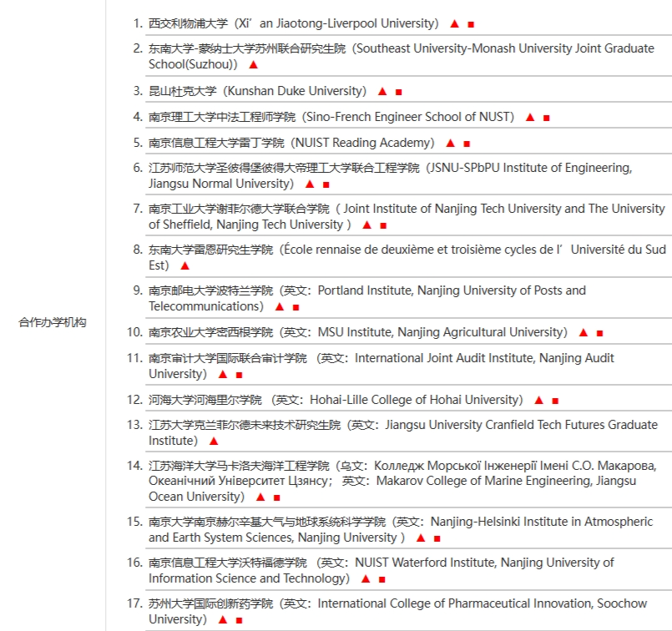This screenshot has height=631, width=672.
Task: Click red square after Earth System Sciences, Nanjing University
Action: (437, 538)
